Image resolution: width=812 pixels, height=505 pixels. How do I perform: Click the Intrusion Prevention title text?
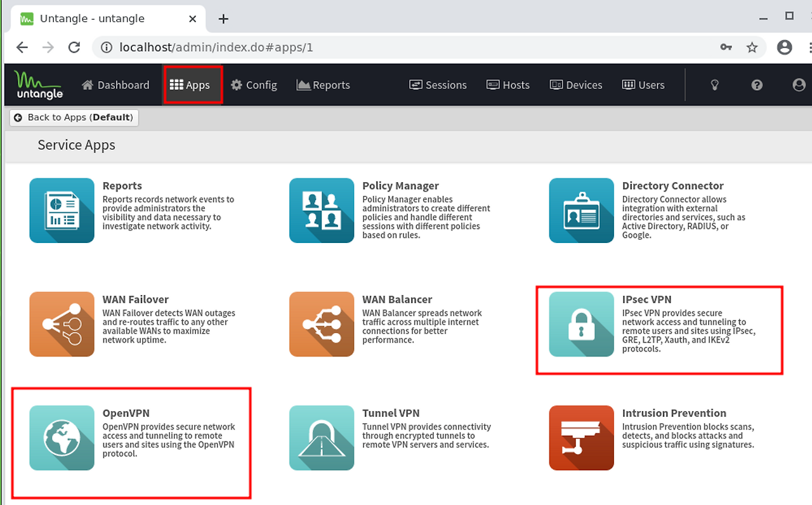pos(674,413)
